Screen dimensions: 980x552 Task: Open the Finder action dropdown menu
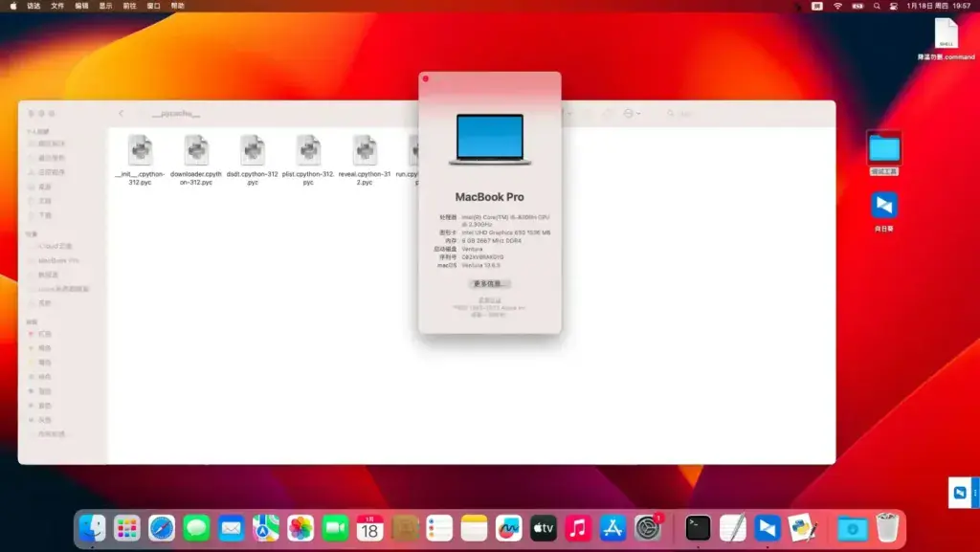tap(632, 114)
